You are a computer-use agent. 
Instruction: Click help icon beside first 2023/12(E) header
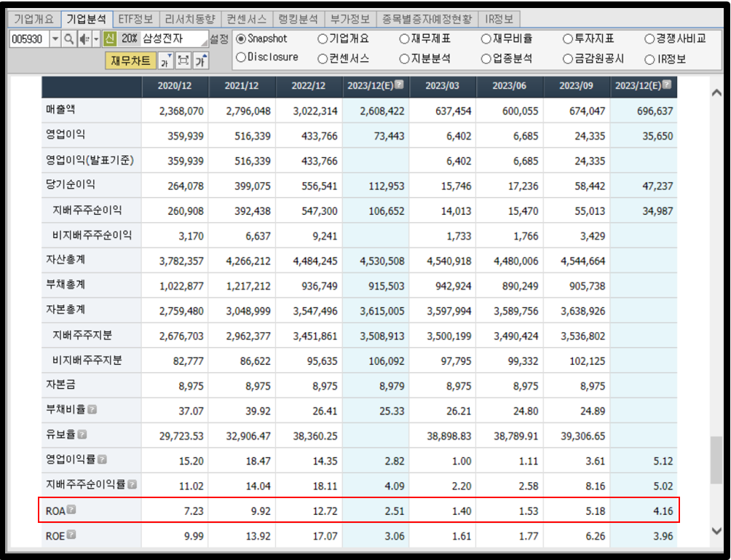399,84
